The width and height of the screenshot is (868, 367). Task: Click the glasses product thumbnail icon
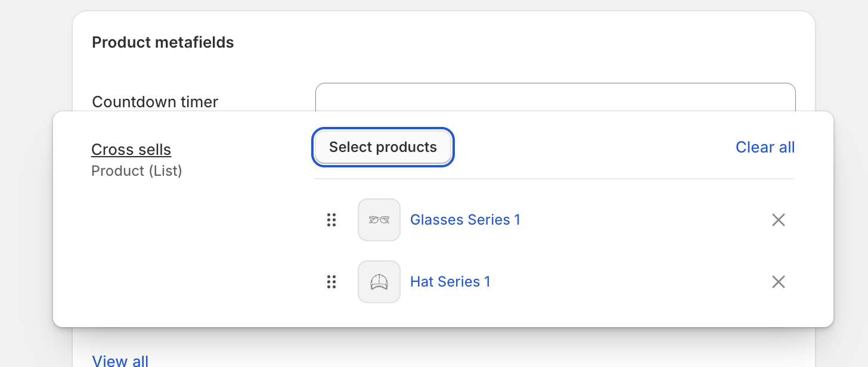pos(379,220)
